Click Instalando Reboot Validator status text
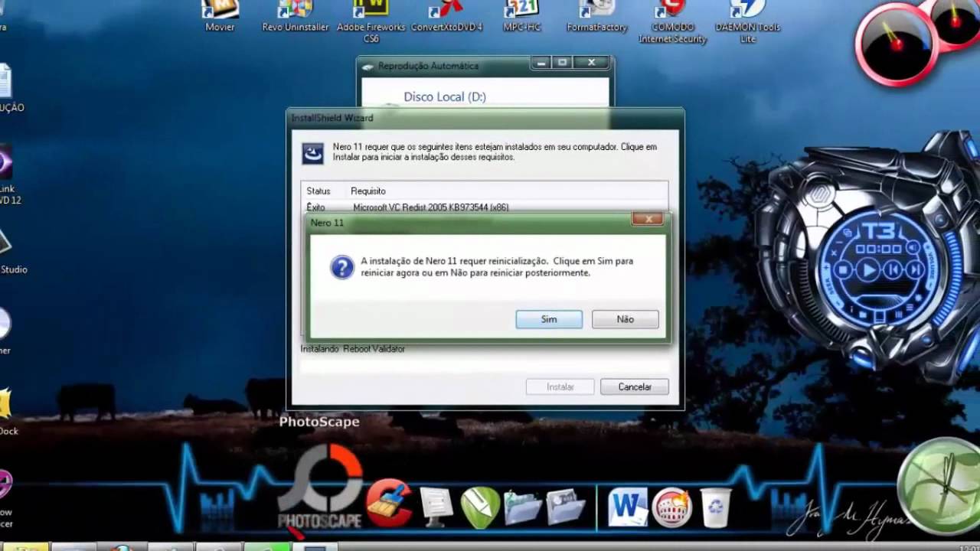 tap(353, 349)
